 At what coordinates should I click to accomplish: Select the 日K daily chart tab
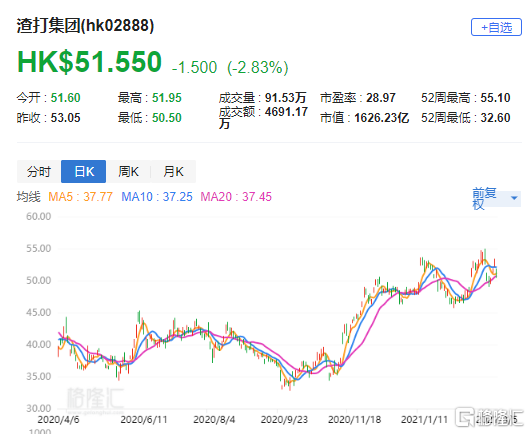[x=83, y=171]
